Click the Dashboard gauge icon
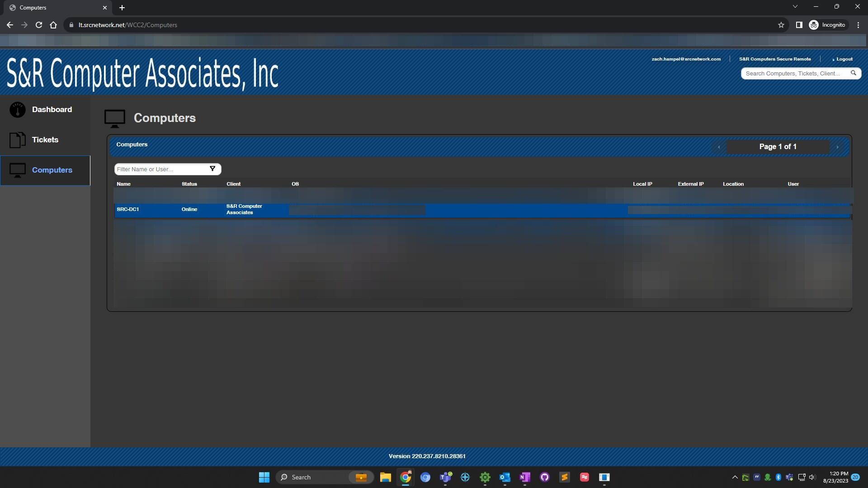The image size is (868, 488). tap(18, 110)
